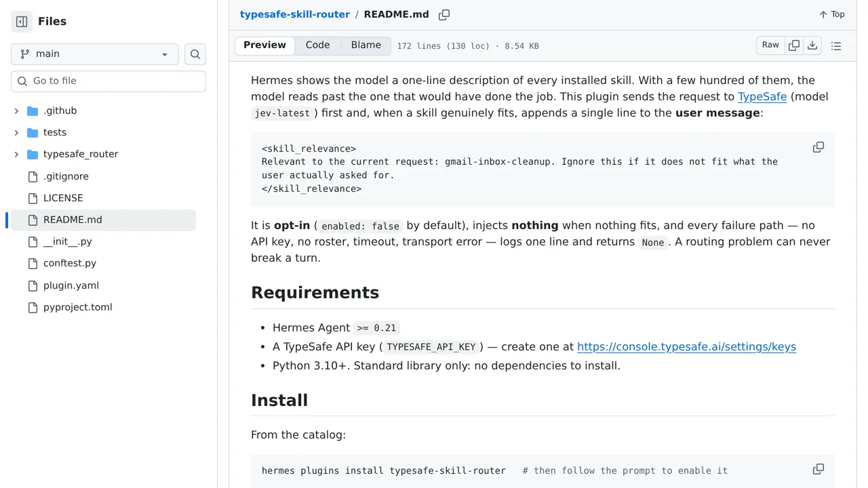Image resolution: width=868 pixels, height=488 pixels.
Task: Open the Raw file view
Action: click(x=770, y=45)
